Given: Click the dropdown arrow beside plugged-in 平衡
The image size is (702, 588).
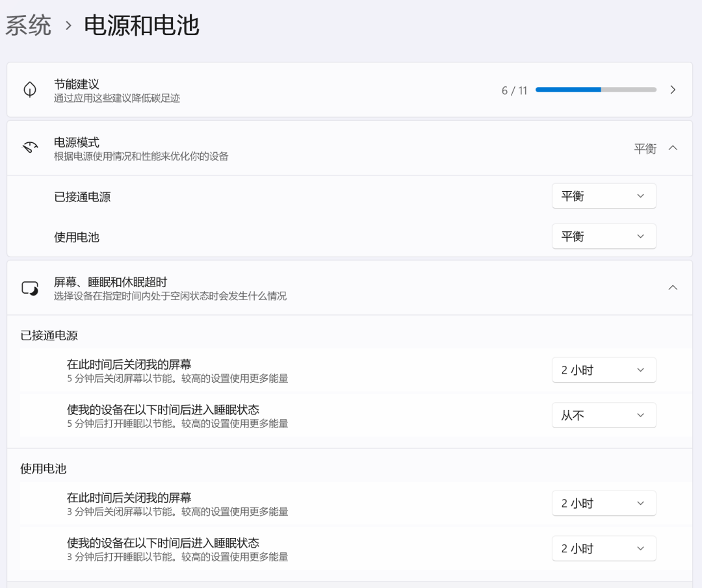Looking at the screenshot, I should pyautogui.click(x=641, y=196).
